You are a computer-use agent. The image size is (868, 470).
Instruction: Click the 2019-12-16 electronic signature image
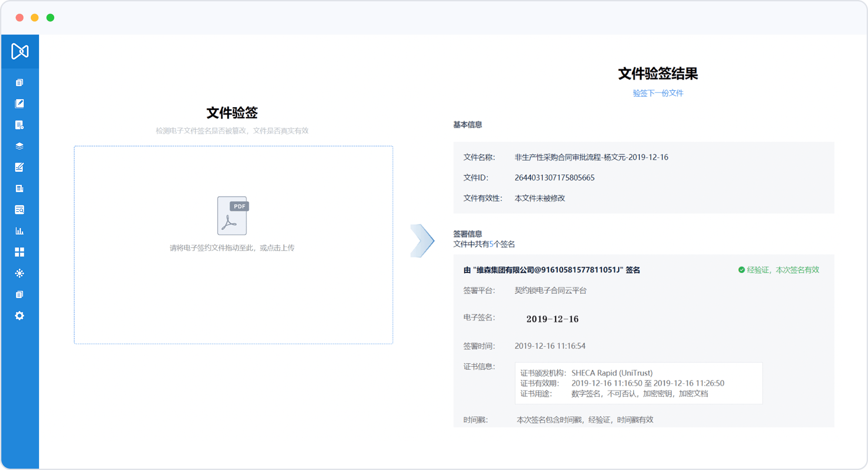(x=552, y=319)
